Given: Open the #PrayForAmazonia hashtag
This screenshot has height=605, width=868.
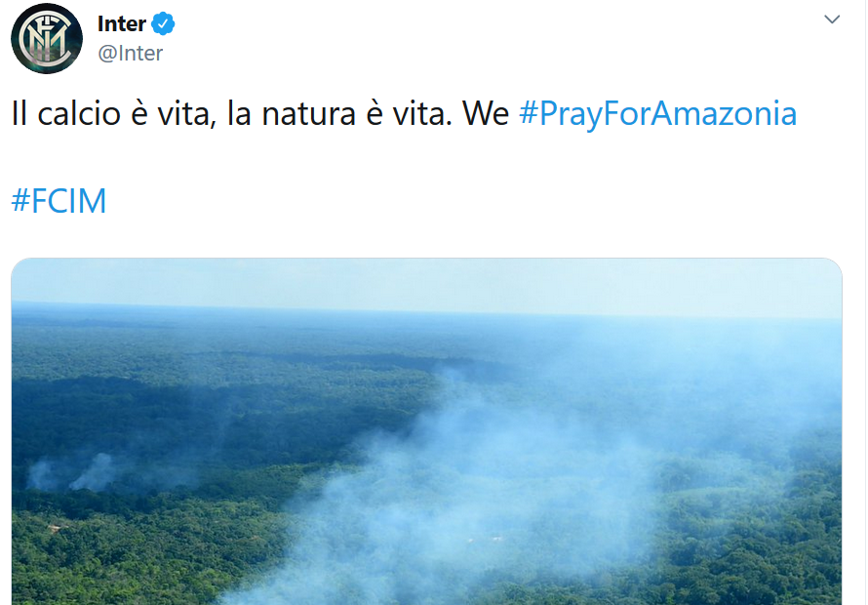Looking at the screenshot, I should tap(657, 114).
